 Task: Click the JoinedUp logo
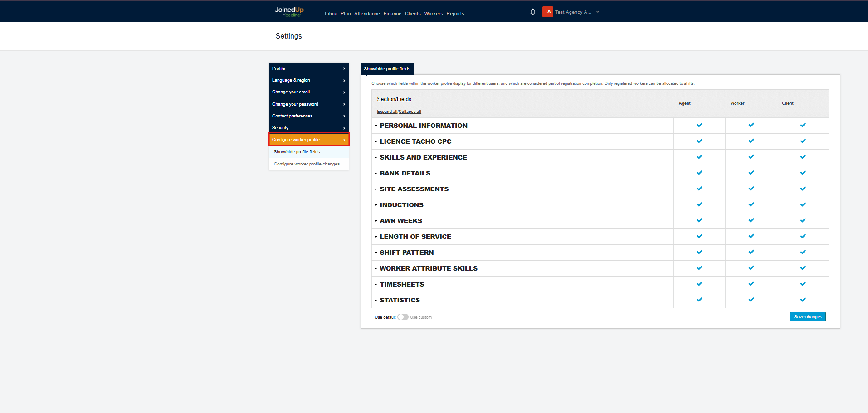(x=289, y=11)
